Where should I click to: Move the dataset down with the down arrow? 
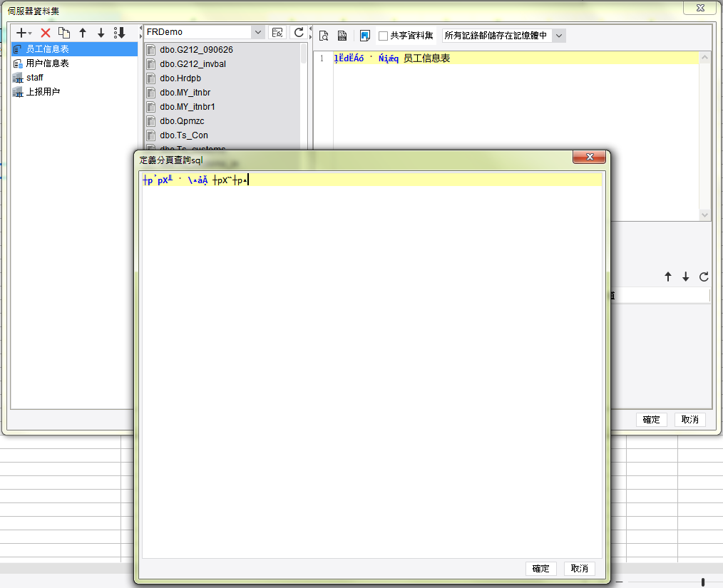[101, 33]
